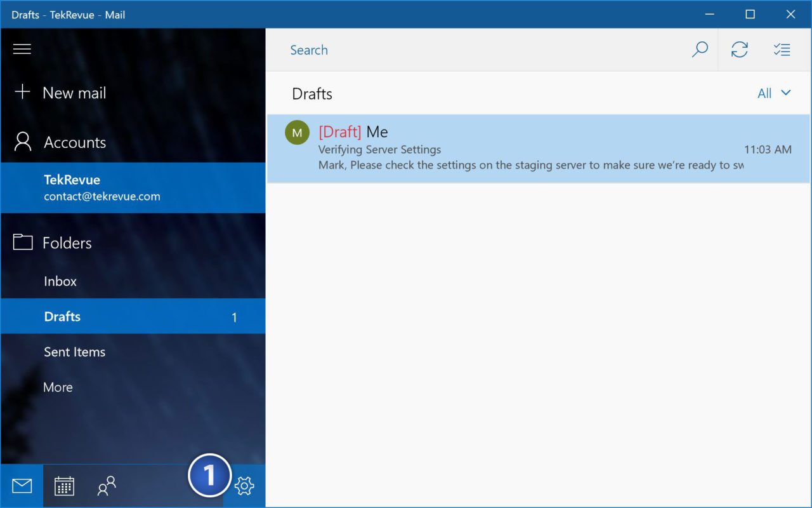Open the Drafts folder
This screenshot has height=508, width=812.
coord(62,316)
